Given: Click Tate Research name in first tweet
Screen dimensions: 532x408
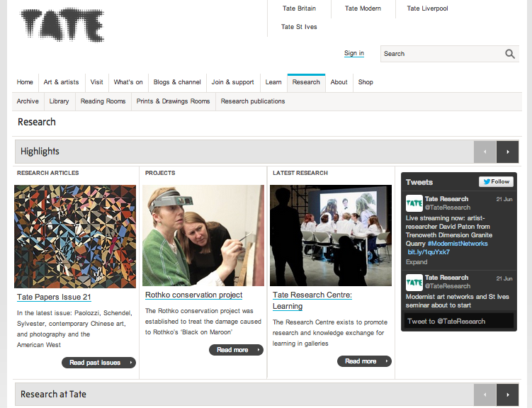Looking at the screenshot, I should click(x=446, y=199).
